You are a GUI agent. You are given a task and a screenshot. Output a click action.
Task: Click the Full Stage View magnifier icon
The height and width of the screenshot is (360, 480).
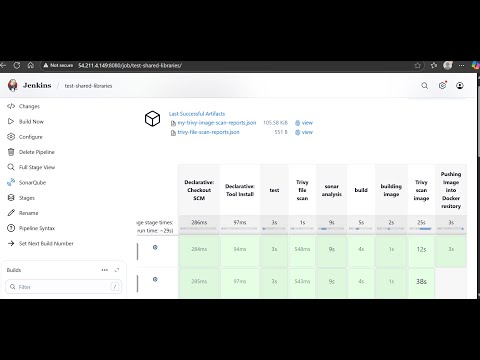coord(11,167)
